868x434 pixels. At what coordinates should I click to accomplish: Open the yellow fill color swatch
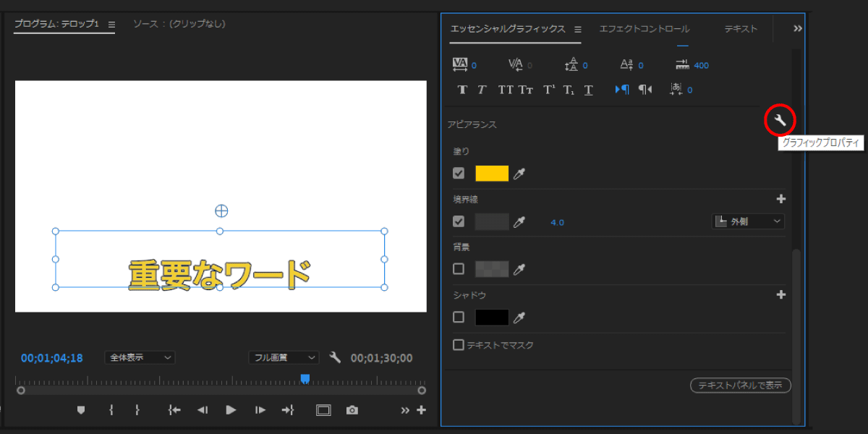tap(492, 174)
